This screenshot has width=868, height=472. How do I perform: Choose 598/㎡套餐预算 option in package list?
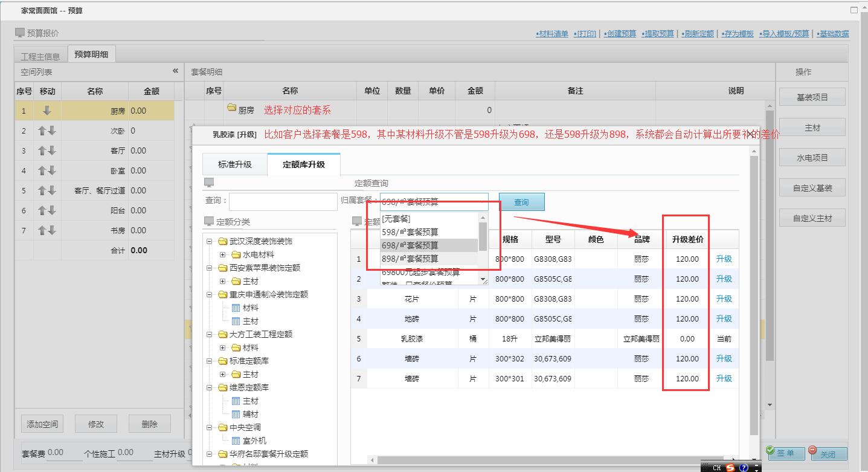[410, 232]
